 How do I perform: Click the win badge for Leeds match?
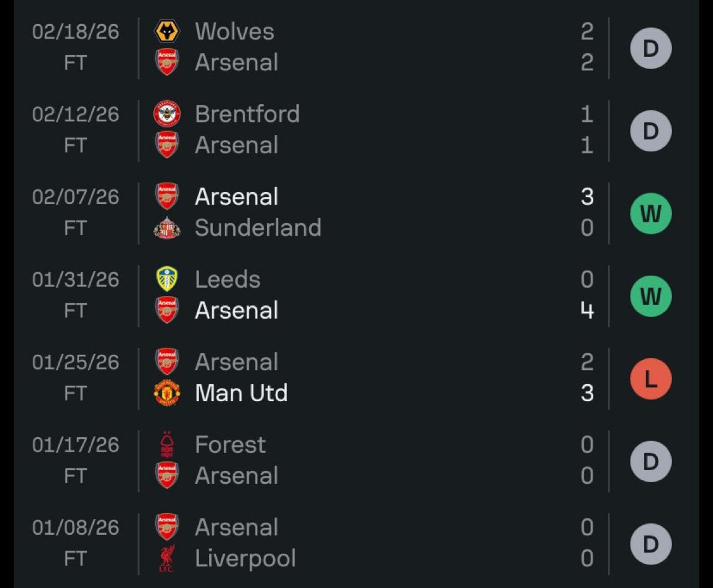tap(651, 296)
